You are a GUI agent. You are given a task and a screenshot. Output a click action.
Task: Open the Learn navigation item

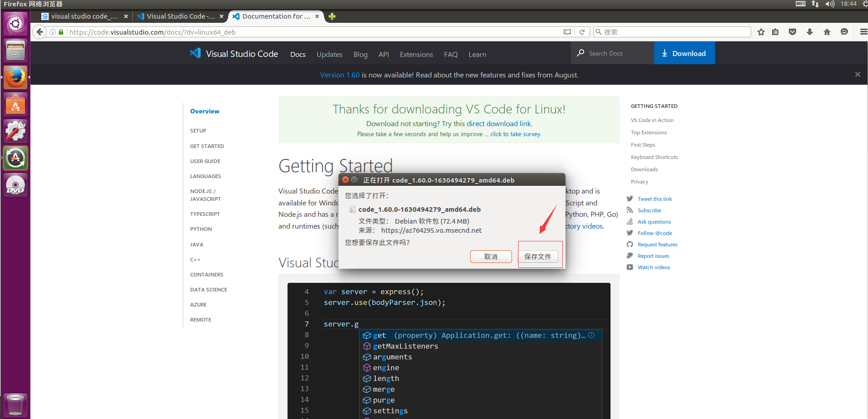(477, 54)
